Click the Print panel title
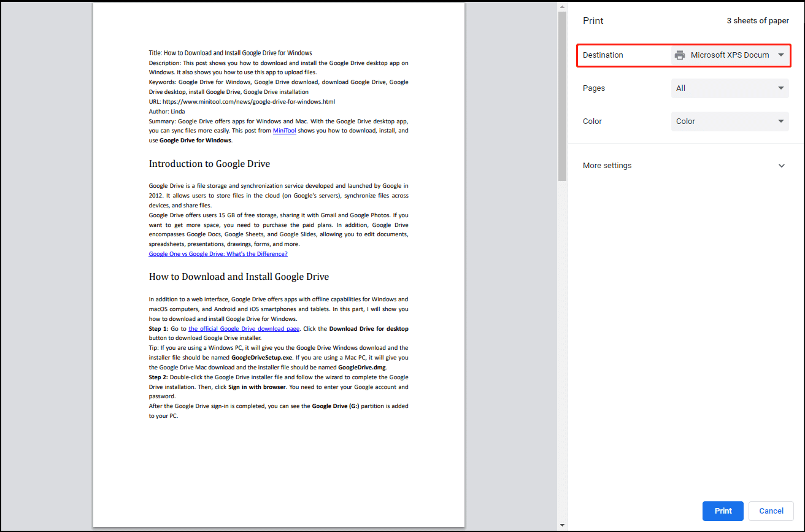Image resolution: width=805 pixels, height=532 pixels. 593,21
